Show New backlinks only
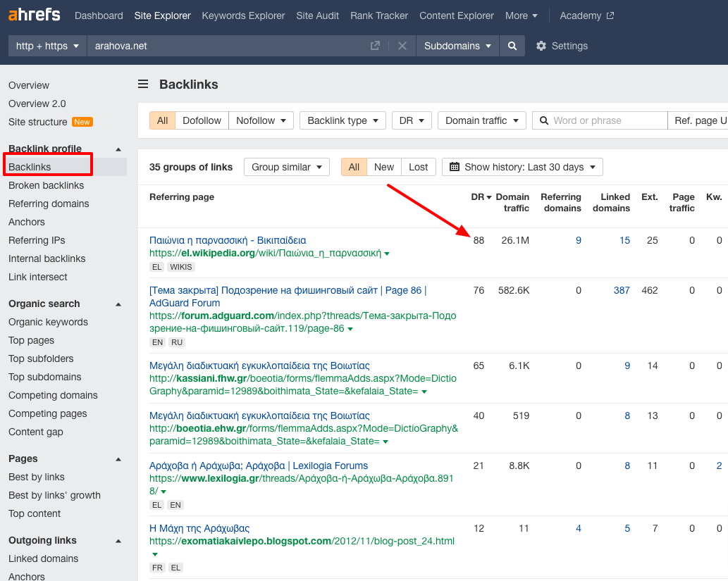This screenshot has width=728, height=581. (x=384, y=167)
